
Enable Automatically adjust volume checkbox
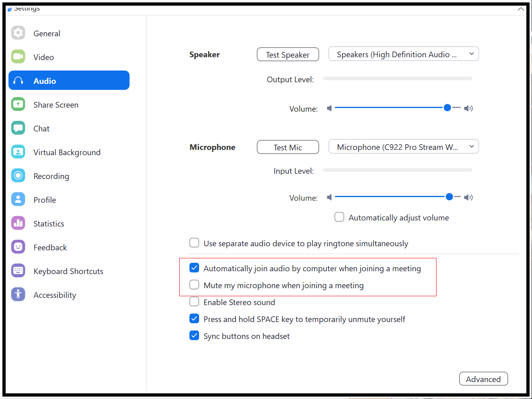pyautogui.click(x=339, y=217)
